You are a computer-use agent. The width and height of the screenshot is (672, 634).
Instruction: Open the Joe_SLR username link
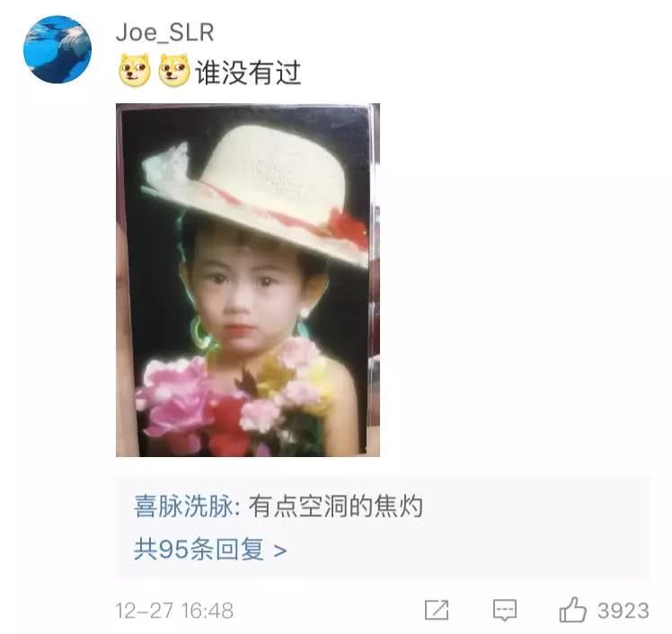[x=165, y=32]
